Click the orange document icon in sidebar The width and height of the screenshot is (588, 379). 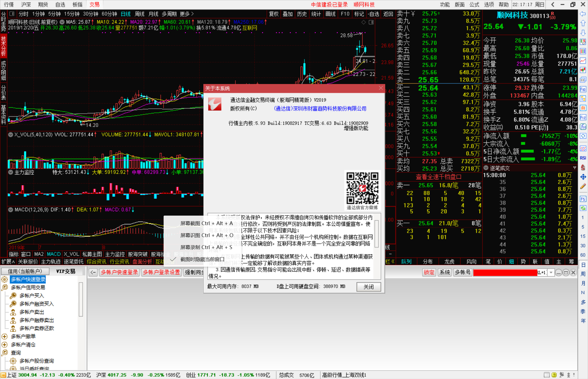coord(583,108)
